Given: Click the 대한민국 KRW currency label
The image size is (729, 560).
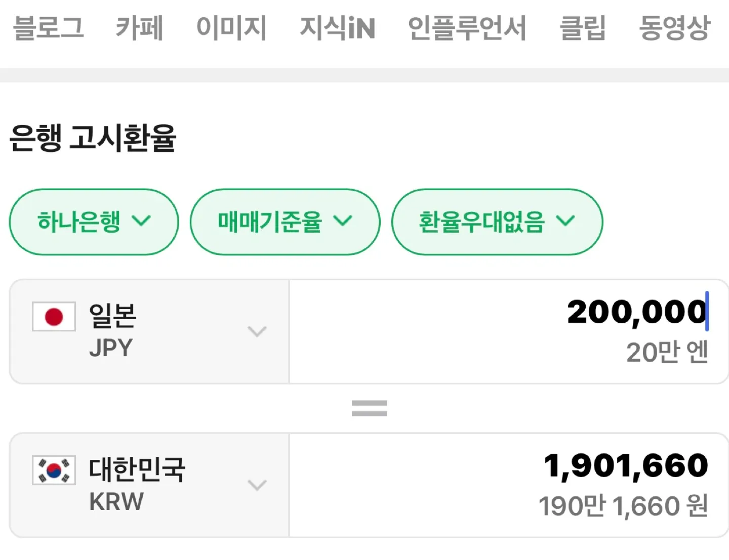Looking at the screenshot, I should point(137,484).
